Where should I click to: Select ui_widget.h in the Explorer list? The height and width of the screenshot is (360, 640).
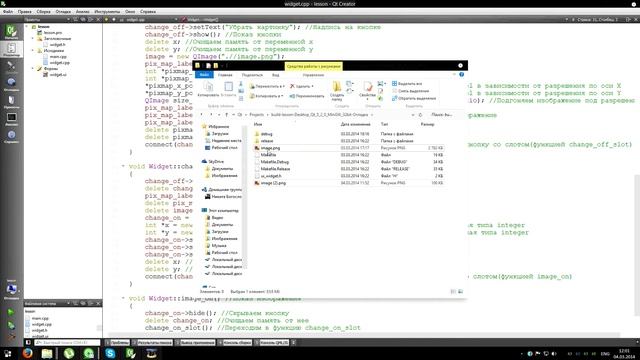271,176
